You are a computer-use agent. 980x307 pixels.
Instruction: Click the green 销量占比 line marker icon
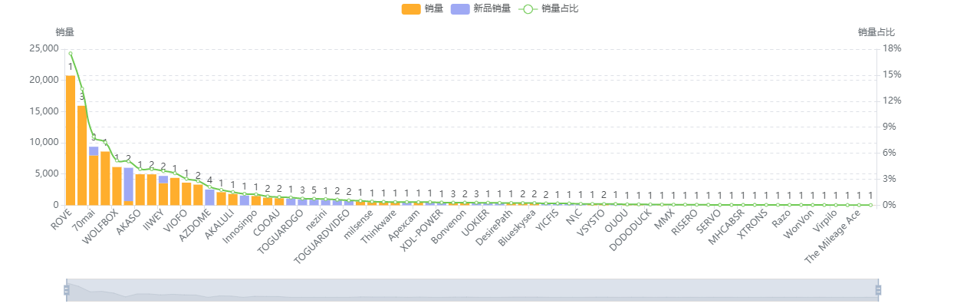click(527, 8)
